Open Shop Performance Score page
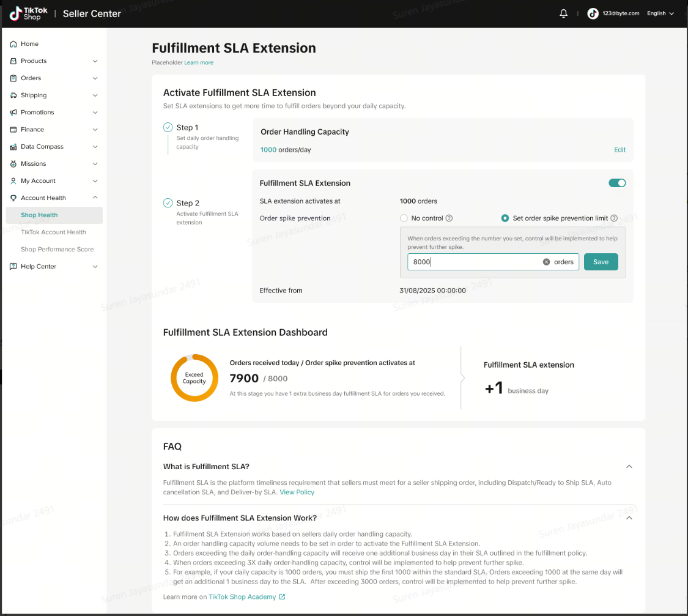This screenshot has height=616, width=688. pos(57,250)
